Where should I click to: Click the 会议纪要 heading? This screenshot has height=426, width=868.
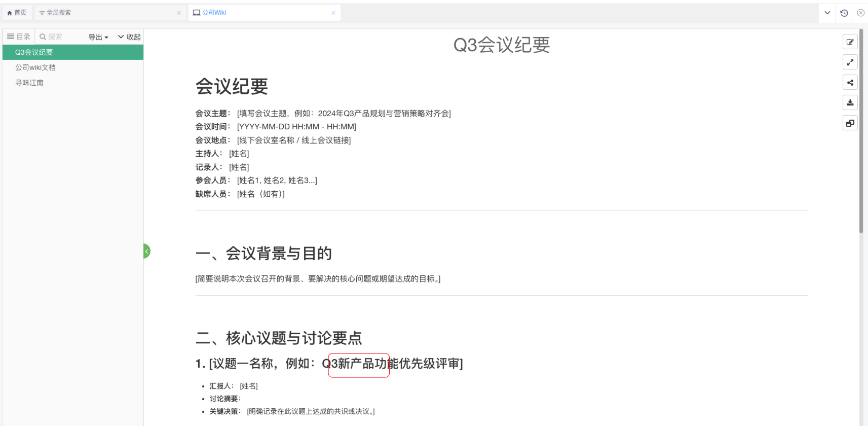pyautogui.click(x=232, y=87)
